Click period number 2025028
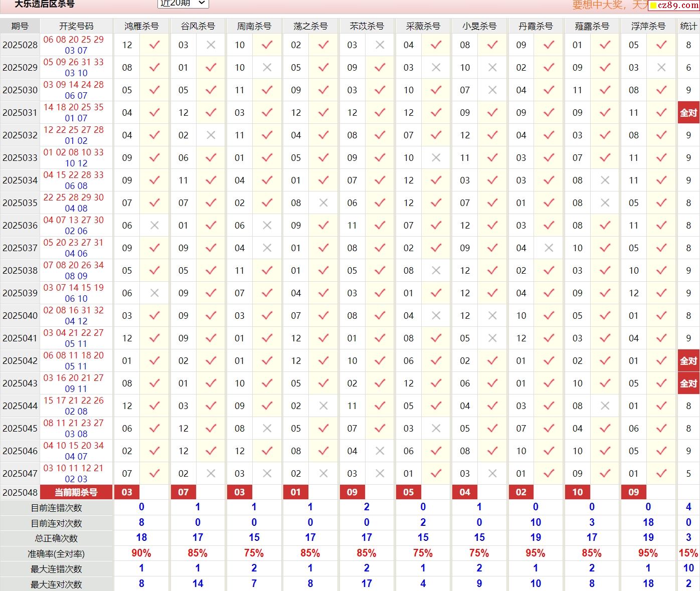The height and width of the screenshot is (591, 700). click(x=20, y=45)
